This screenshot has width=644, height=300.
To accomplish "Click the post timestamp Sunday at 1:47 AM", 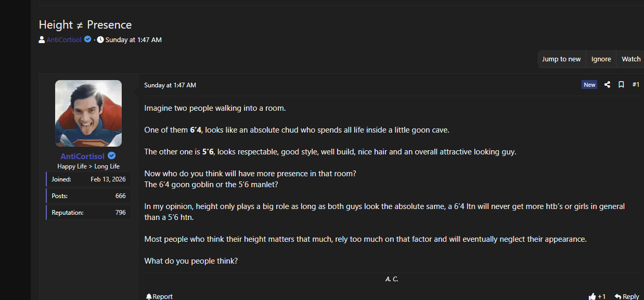I will (170, 85).
